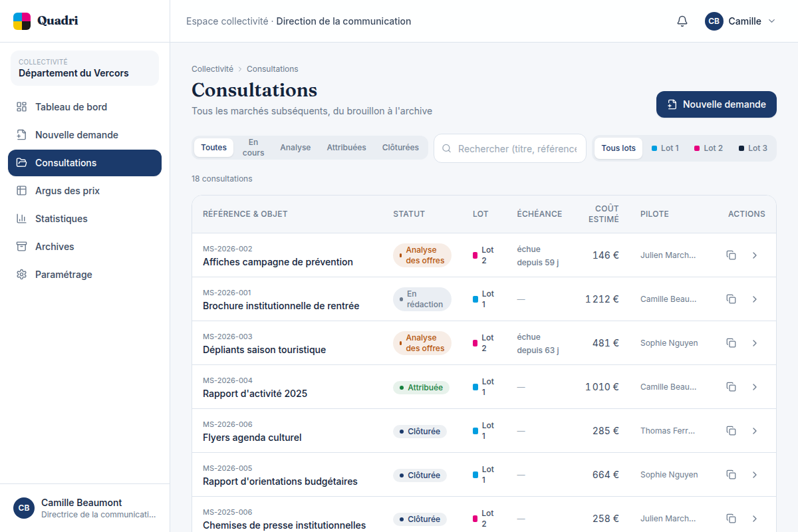Open Flyers agenda culturel chevron

click(x=754, y=431)
